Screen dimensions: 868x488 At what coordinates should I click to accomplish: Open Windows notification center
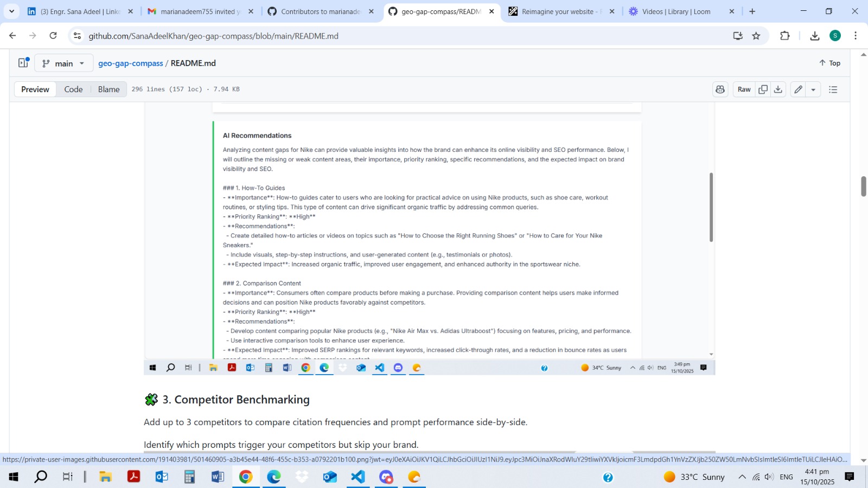[850, 477]
